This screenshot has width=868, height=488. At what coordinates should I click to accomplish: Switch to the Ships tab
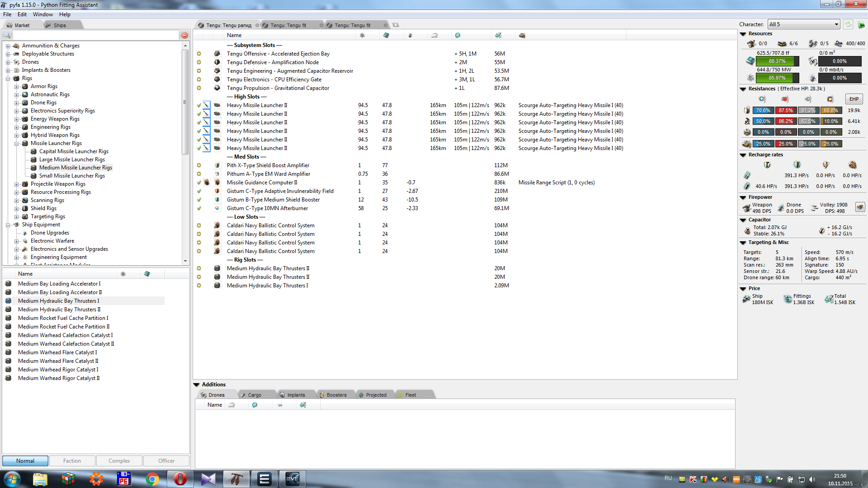pos(60,25)
